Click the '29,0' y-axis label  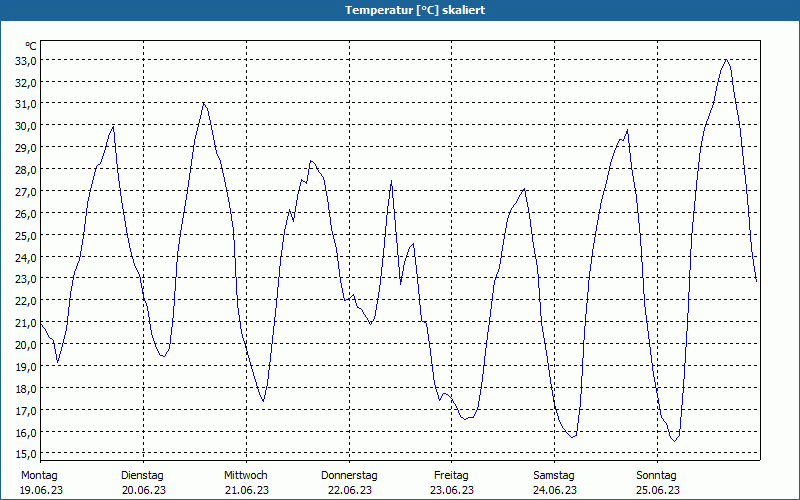[x=26, y=148]
